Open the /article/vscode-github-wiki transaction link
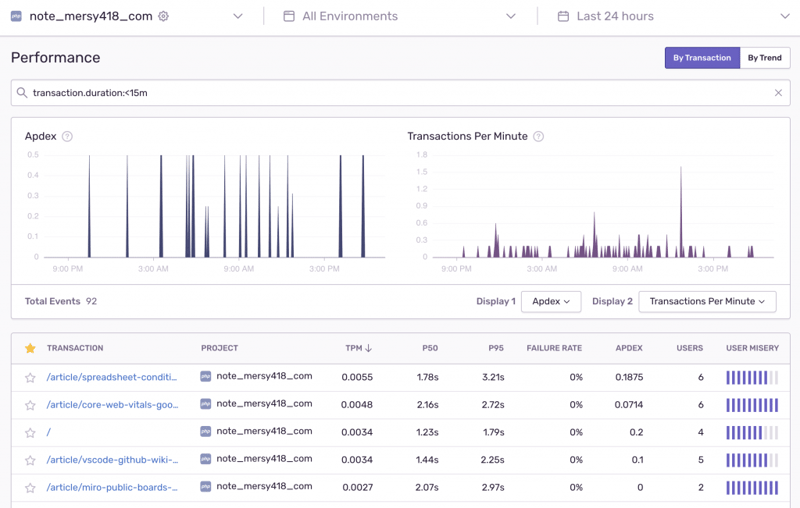The width and height of the screenshot is (800, 508). point(112,460)
